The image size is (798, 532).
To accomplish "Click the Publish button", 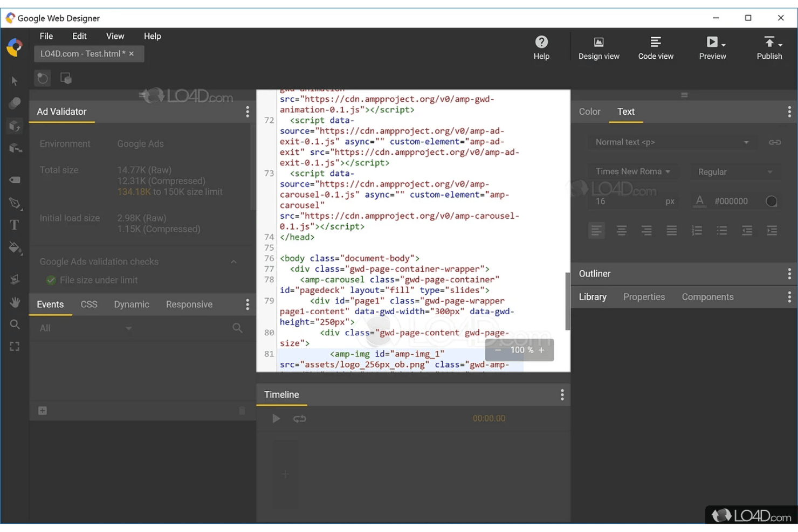I will [x=769, y=48].
